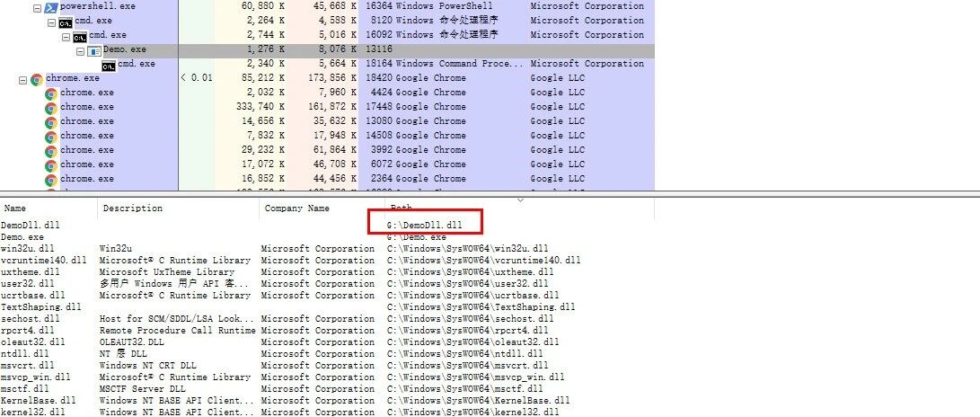
Task: Click the Demo.exe process icon
Action: (x=94, y=50)
